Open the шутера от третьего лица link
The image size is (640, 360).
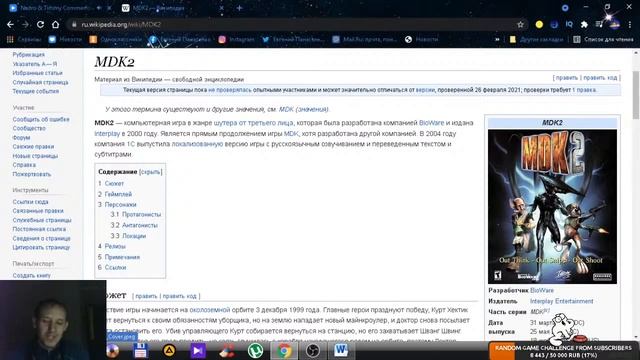253,123
